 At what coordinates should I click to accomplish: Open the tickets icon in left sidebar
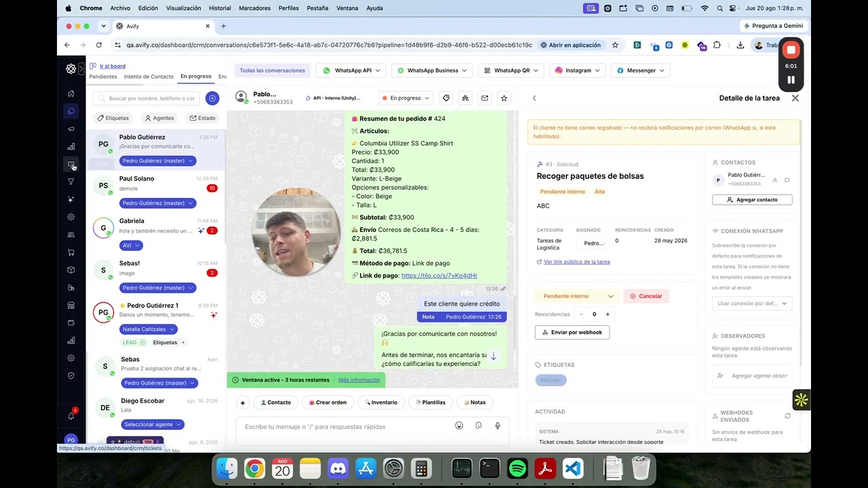point(71,165)
